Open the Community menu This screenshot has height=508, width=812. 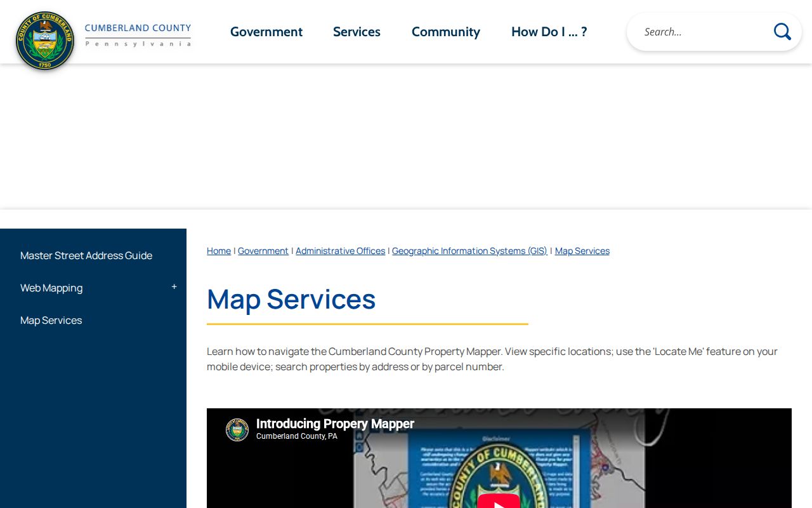tap(446, 32)
